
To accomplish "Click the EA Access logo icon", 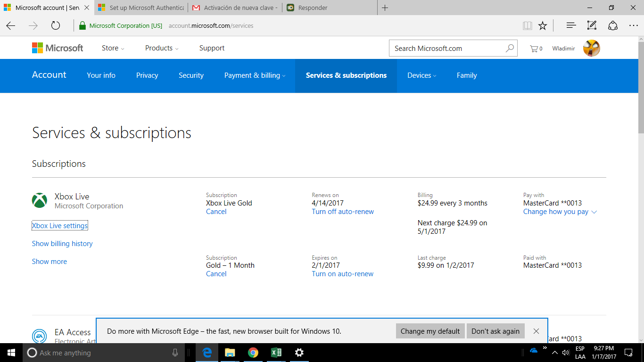I will [x=40, y=336].
